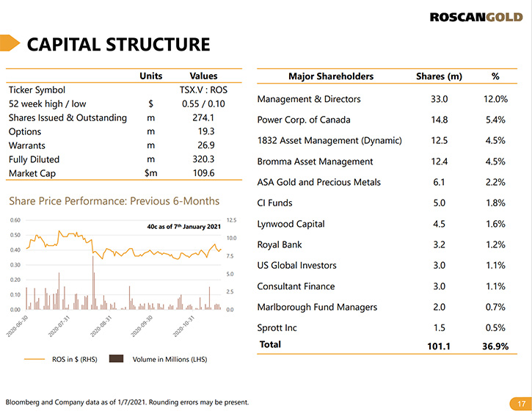Viewport: 532px width, 414px height.
Task: Select Share Price Performance subtitle
Action: coord(114,201)
